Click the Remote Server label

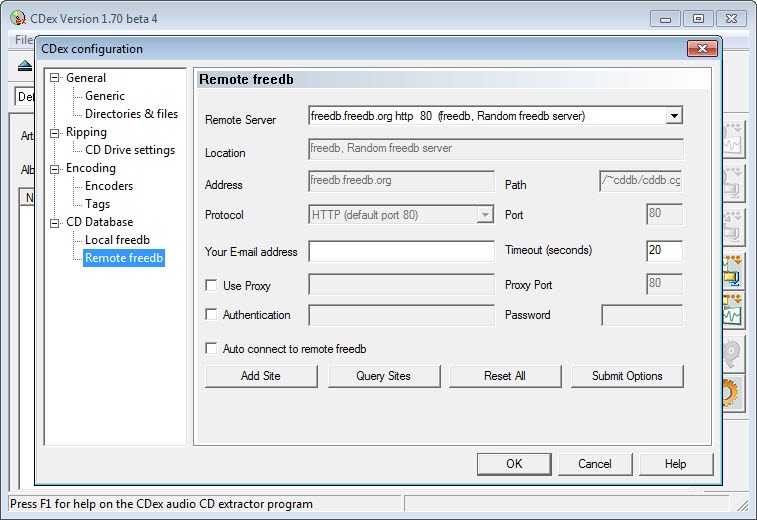[240, 120]
